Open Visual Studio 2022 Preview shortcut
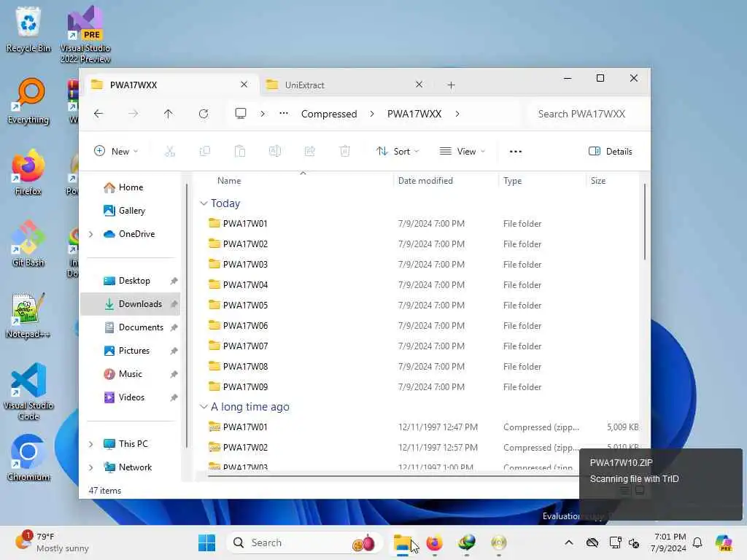The width and height of the screenshot is (747, 560). click(x=85, y=35)
